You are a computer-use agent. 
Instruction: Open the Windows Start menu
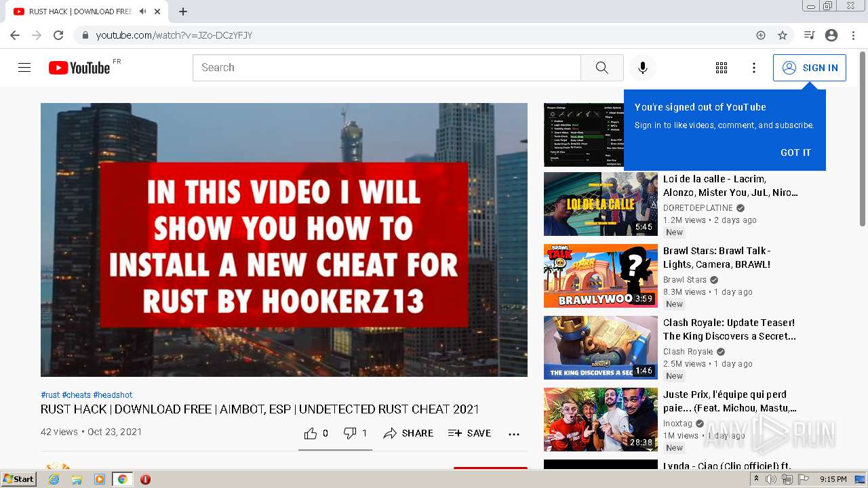click(19, 479)
